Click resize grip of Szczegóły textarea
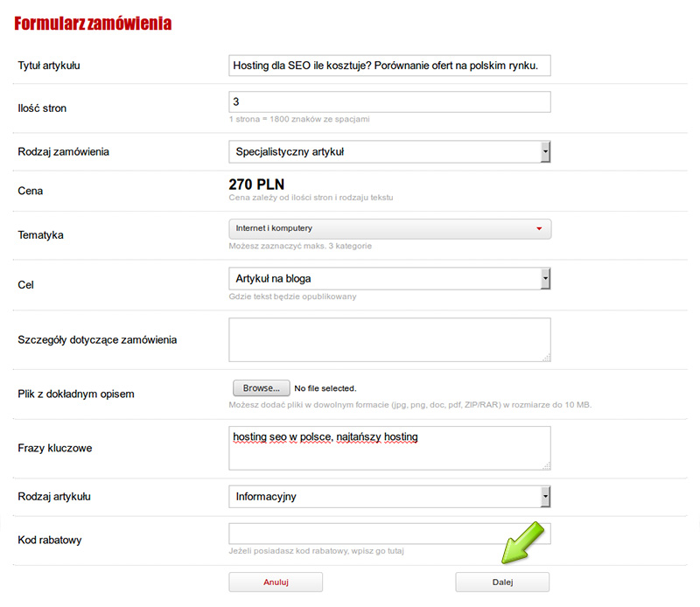 (546, 357)
